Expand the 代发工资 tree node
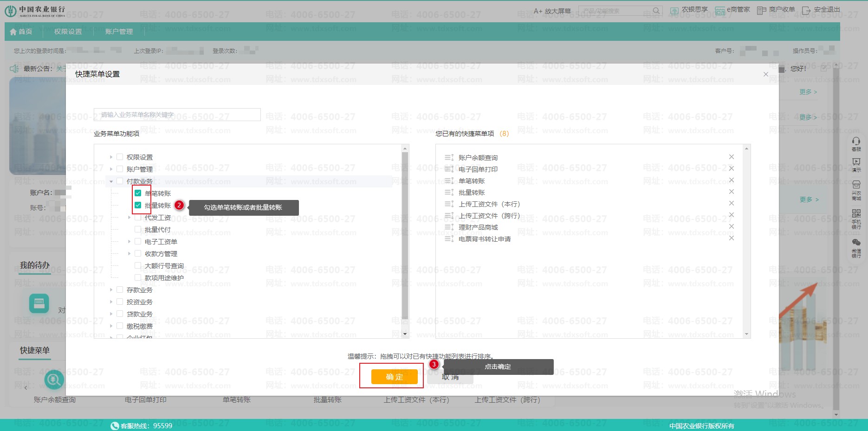Screen dimensions: 868x431 130,218
